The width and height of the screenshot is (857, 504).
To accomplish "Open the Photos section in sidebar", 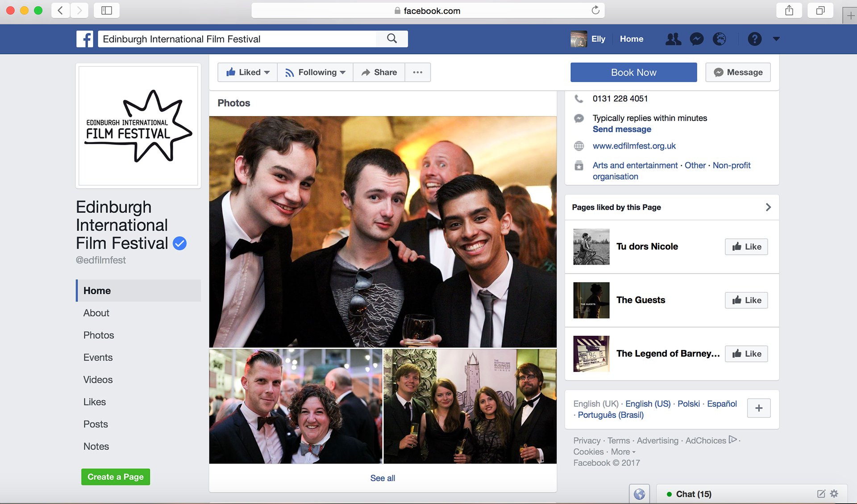I will 99,335.
